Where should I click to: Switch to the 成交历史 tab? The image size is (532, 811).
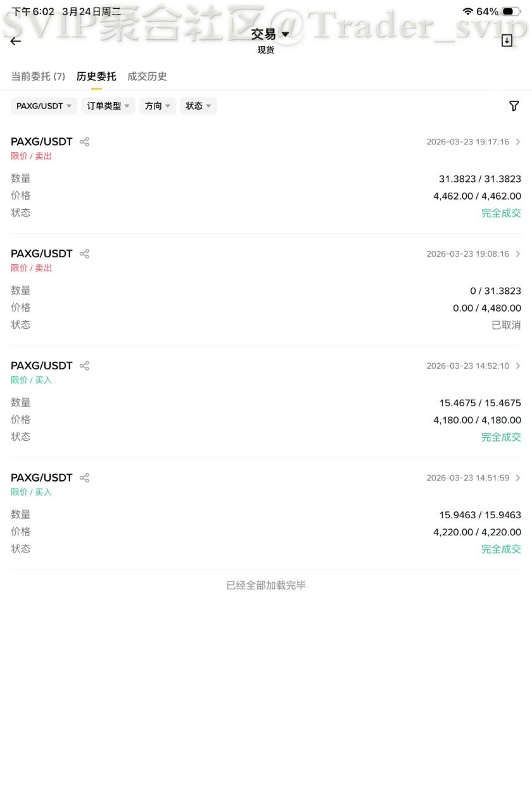pyautogui.click(x=147, y=77)
